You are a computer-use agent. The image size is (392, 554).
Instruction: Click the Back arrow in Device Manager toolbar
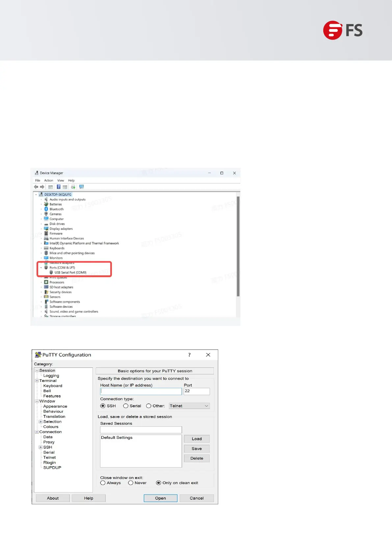[x=36, y=187]
